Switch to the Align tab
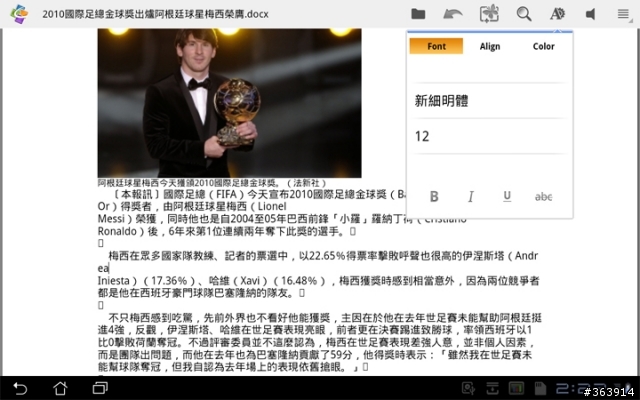The height and width of the screenshot is (400, 640). pos(490,46)
